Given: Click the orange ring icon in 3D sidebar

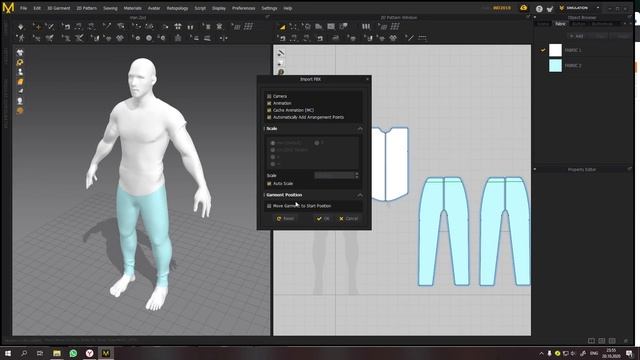Looking at the screenshot, I should point(20,62).
